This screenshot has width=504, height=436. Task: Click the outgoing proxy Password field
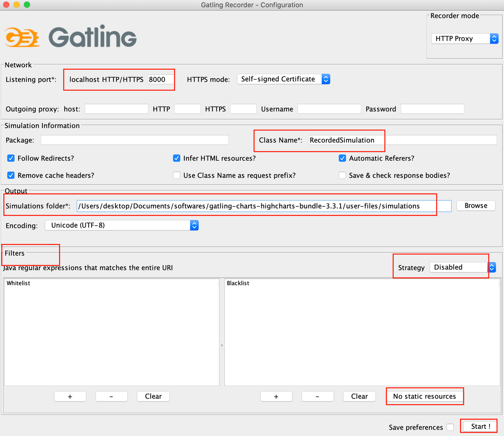click(x=433, y=109)
